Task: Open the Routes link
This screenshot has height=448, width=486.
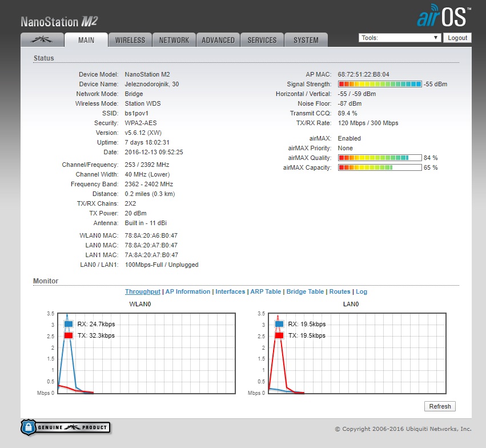Action: 340,291
